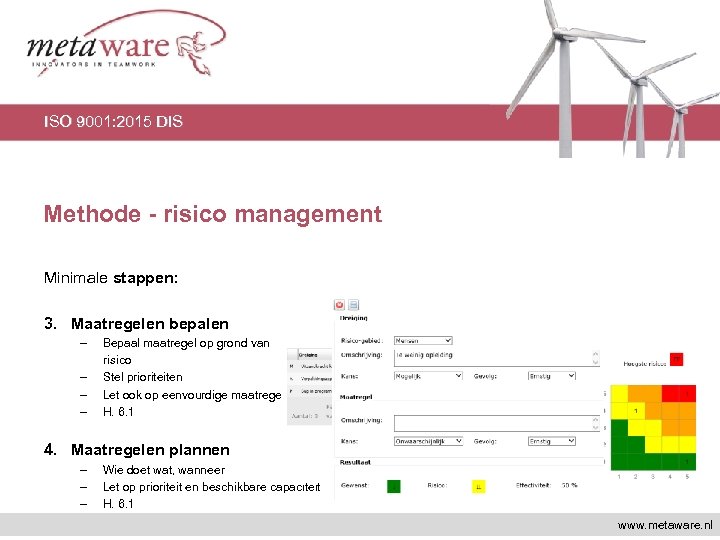Viewport: 720px width, 540px height.
Task: Click the red cancel icon above the form
Action: tap(339, 305)
